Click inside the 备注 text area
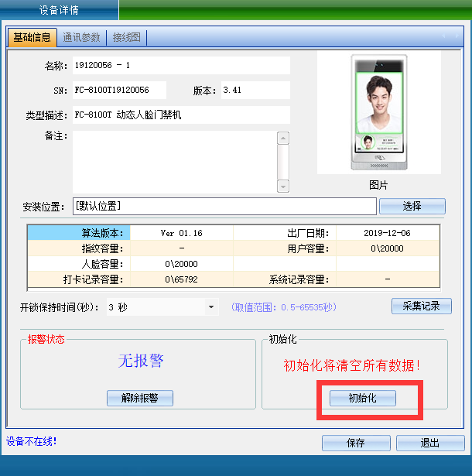 click(174, 161)
